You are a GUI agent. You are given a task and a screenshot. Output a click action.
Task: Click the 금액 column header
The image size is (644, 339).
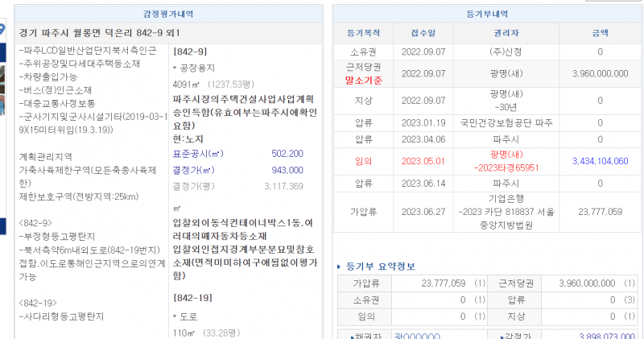point(600,33)
